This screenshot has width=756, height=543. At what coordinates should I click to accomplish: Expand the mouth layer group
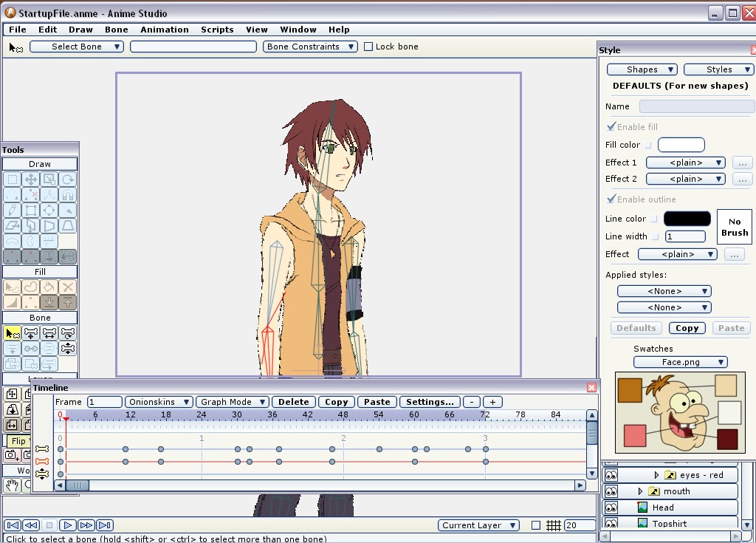pos(640,491)
